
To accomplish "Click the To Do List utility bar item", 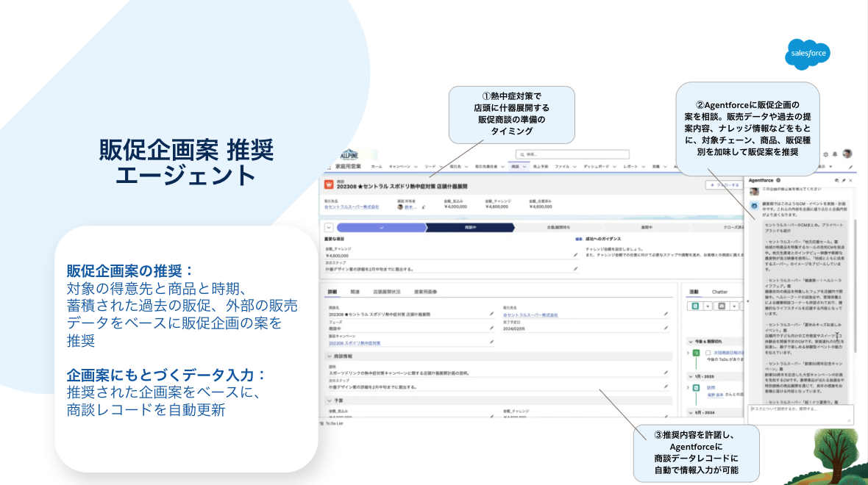I will (x=332, y=423).
